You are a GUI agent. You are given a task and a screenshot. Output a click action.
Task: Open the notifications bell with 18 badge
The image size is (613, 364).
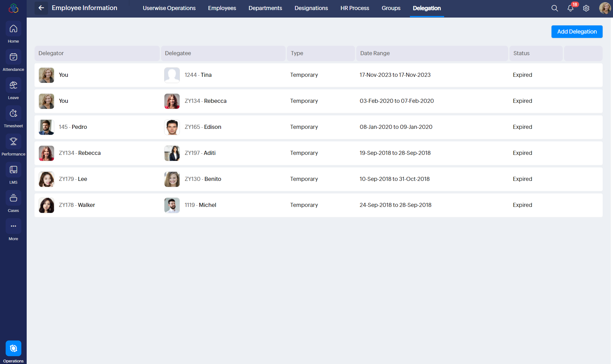click(x=570, y=8)
